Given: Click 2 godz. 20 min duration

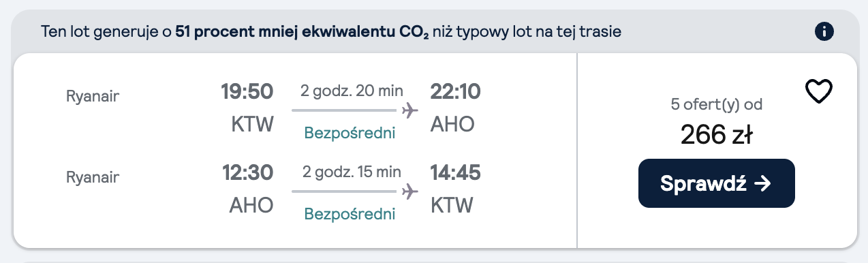Looking at the screenshot, I should pyautogui.click(x=352, y=91).
